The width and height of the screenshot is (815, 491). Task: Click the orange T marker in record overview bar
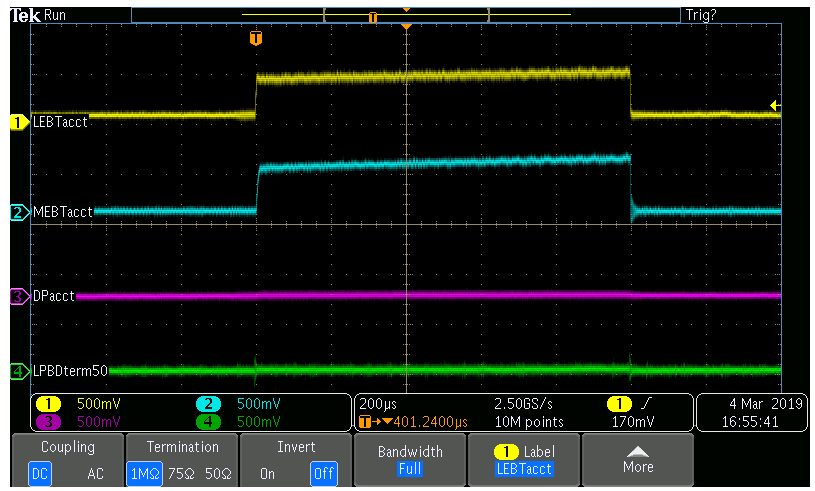tap(373, 18)
